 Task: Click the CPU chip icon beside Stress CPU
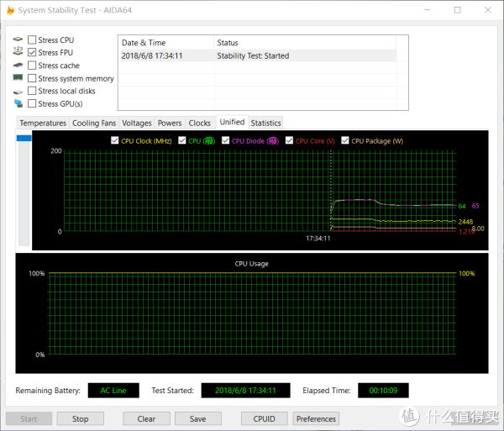[x=18, y=39]
